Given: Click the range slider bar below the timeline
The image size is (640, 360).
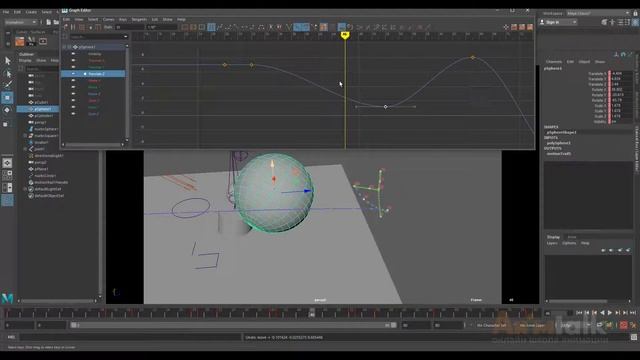Looking at the screenshot, I should (x=233, y=325).
